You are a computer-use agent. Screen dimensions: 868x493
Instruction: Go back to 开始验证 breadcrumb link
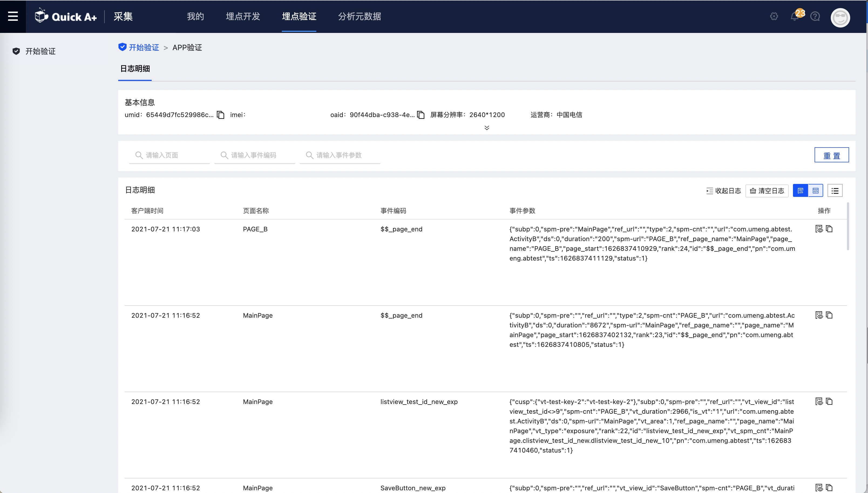pos(144,47)
